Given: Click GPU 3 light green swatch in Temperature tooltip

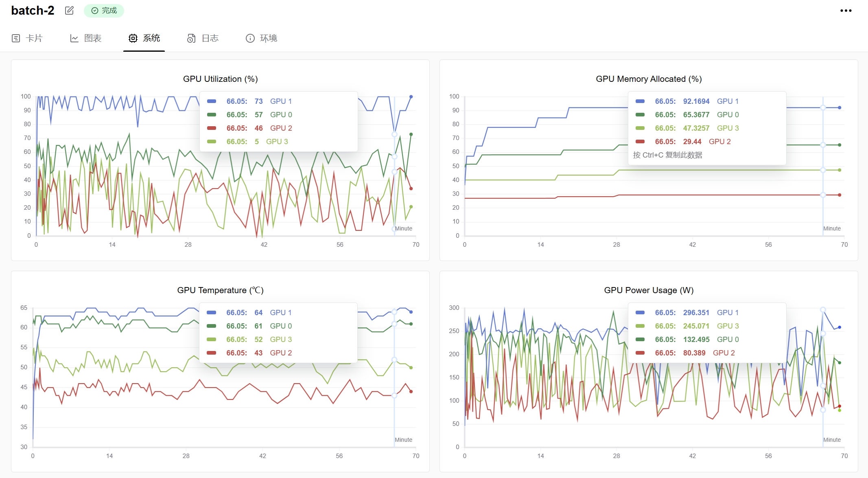Looking at the screenshot, I should pos(212,340).
